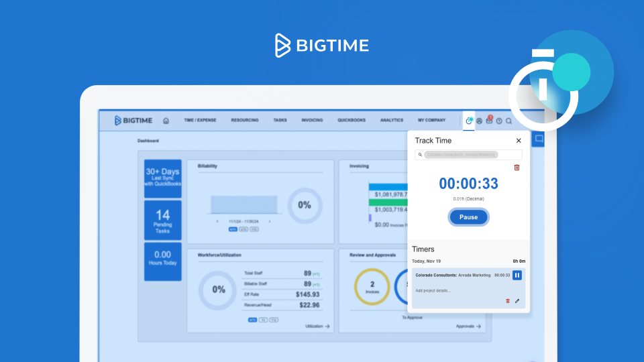This screenshot has height=362, width=644.
Task: Click the Add project details field
Action: point(433,290)
